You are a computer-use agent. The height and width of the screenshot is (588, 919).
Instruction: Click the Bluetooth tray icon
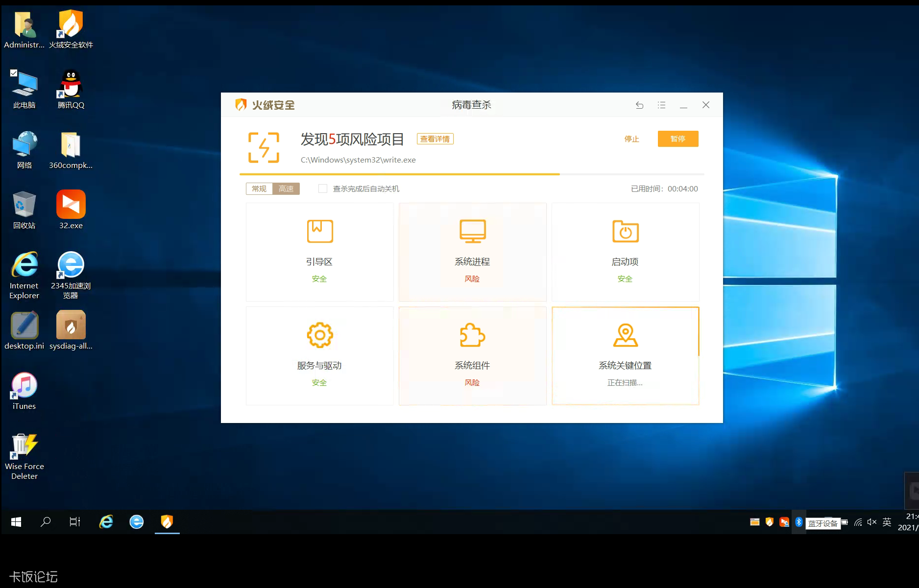click(799, 522)
